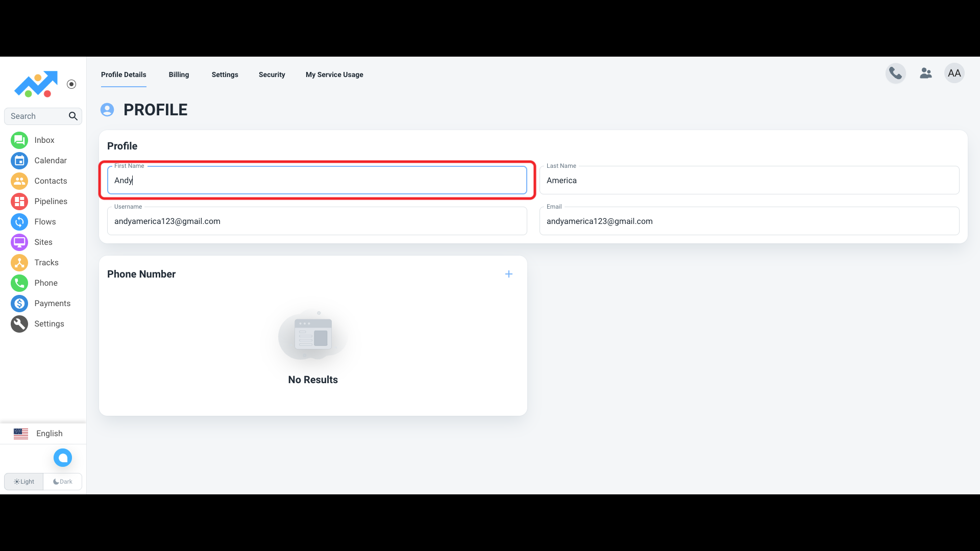Open Calendar from the sidebar
Viewport: 980px width, 551px height.
click(x=19, y=161)
